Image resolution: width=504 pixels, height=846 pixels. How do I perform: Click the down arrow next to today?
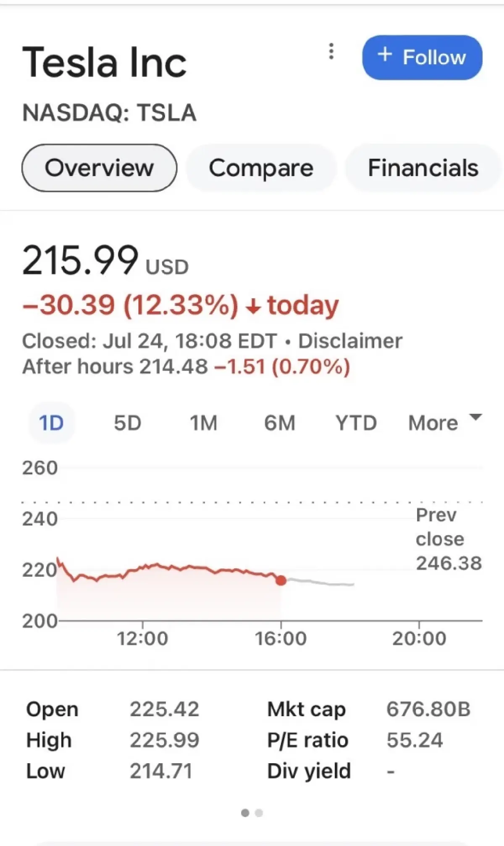point(253,307)
